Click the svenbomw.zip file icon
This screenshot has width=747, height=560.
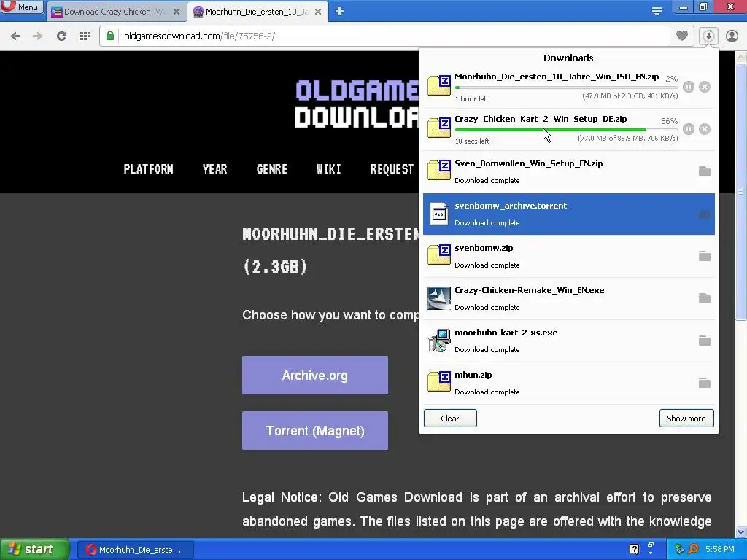coord(438,254)
